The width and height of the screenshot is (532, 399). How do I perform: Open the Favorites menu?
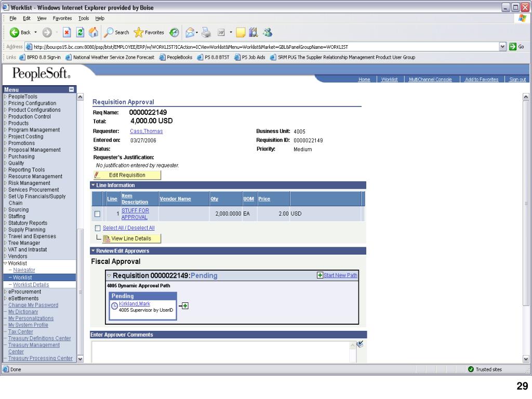[62, 18]
